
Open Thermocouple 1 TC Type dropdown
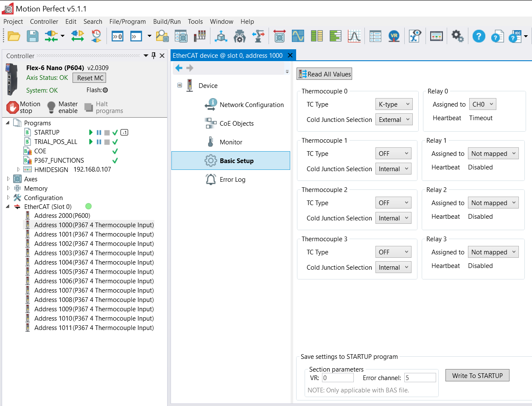(393, 154)
